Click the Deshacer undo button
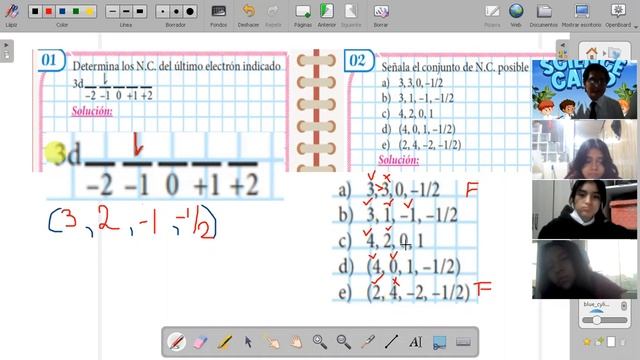The width and height of the screenshot is (640, 360). tap(248, 15)
